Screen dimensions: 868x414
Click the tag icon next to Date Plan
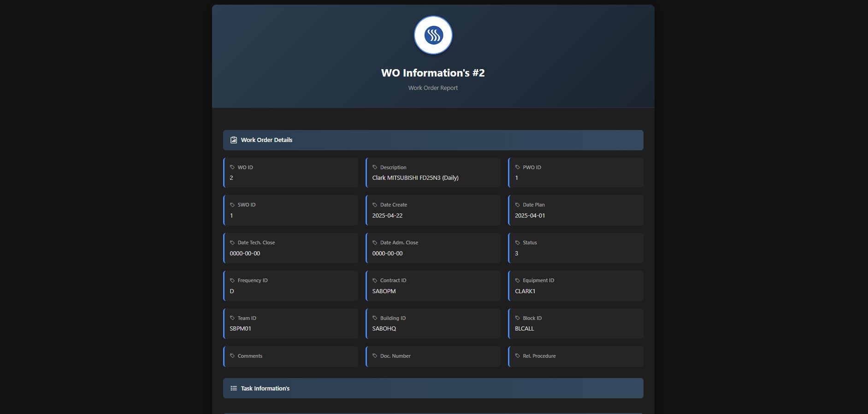(x=518, y=205)
